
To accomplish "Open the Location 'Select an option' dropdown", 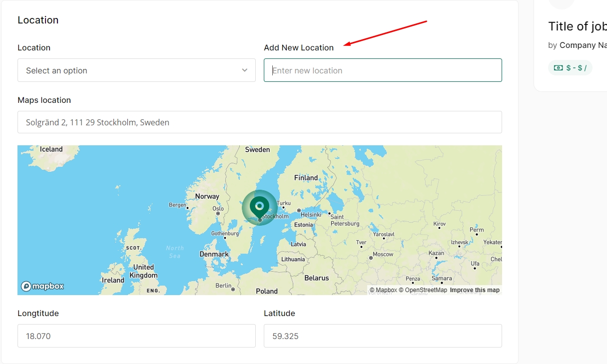I will (x=136, y=70).
